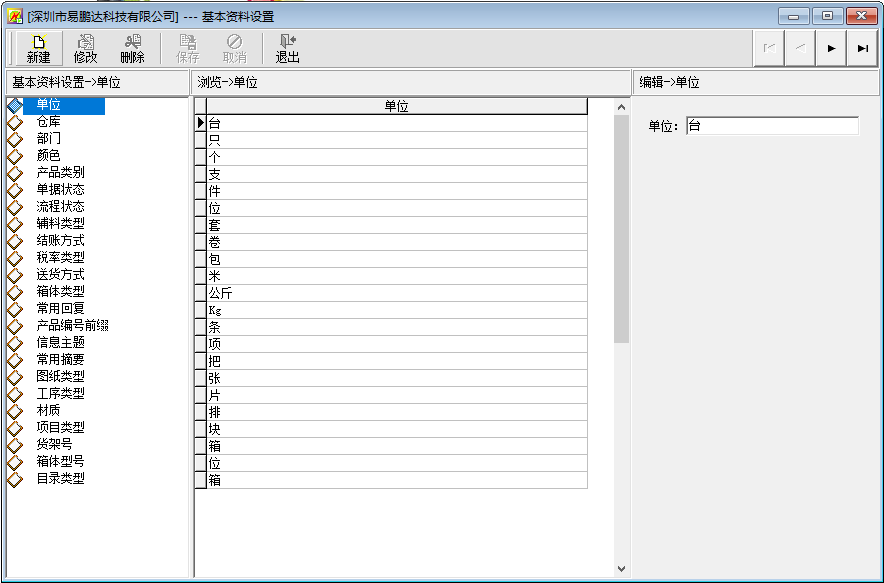Select the row 包 in the table
The height and width of the screenshot is (583, 884).
click(397, 259)
